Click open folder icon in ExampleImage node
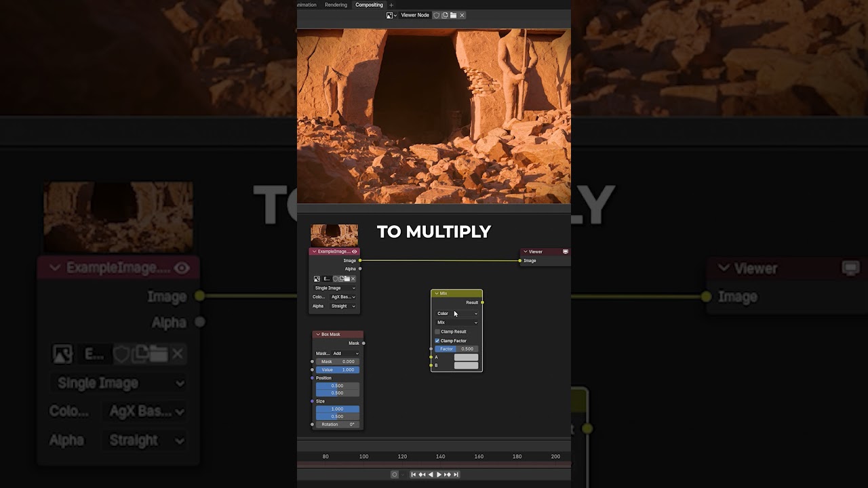Viewport: 868px width, 488px height. [x=347, y=279]
